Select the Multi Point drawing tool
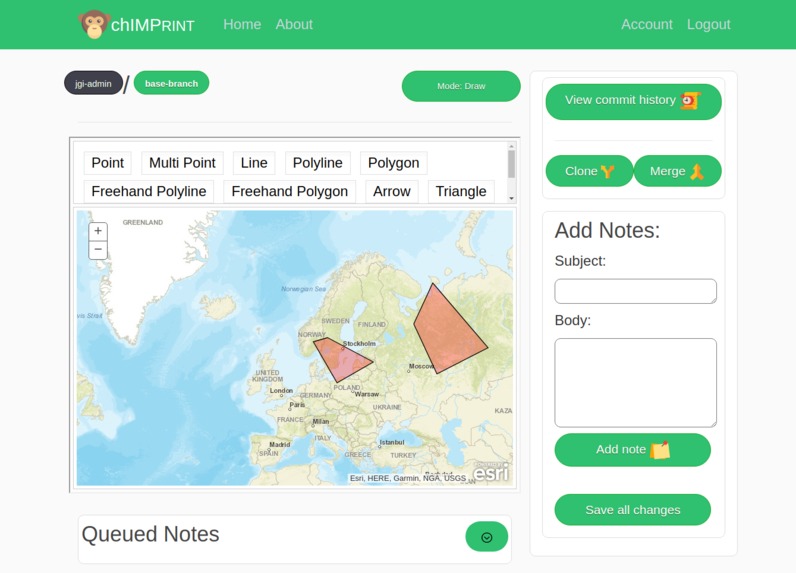This screenshot has width=796, height=573. pyautogui.click(x=182, y=163)
